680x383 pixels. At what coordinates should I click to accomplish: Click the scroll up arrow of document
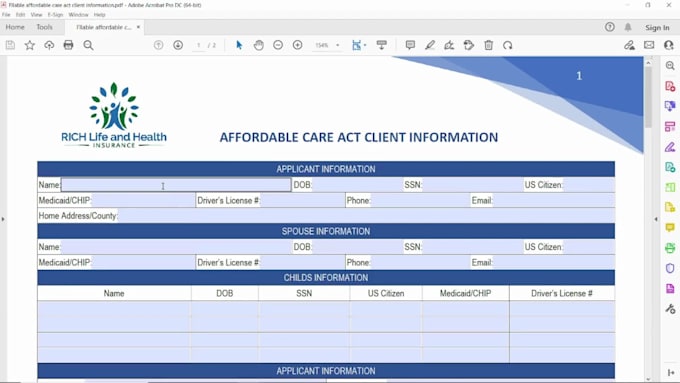[x=648, y=63]
